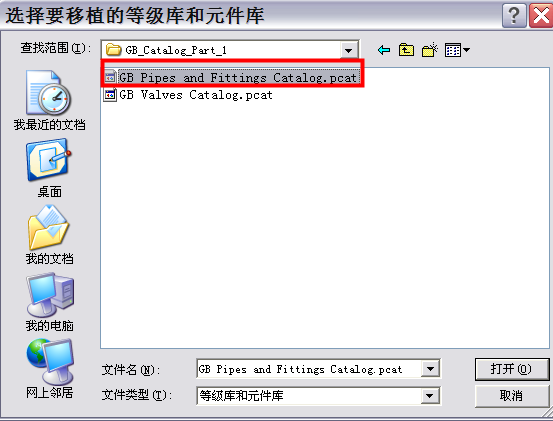Open 我最近的文档 recent documents

click(49, 100)
